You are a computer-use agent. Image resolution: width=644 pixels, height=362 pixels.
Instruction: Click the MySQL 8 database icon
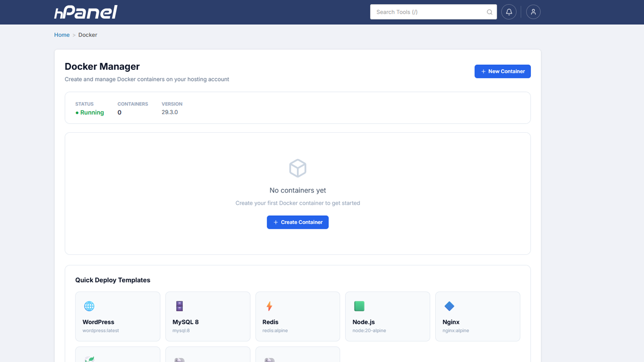click(x=179, y=306)
